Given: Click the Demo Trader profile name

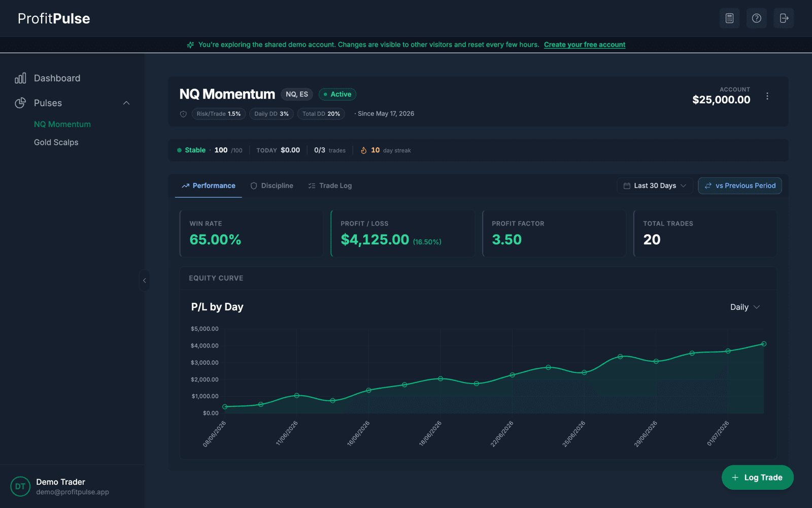Looking at the screenshot, I should pos(60,482).
